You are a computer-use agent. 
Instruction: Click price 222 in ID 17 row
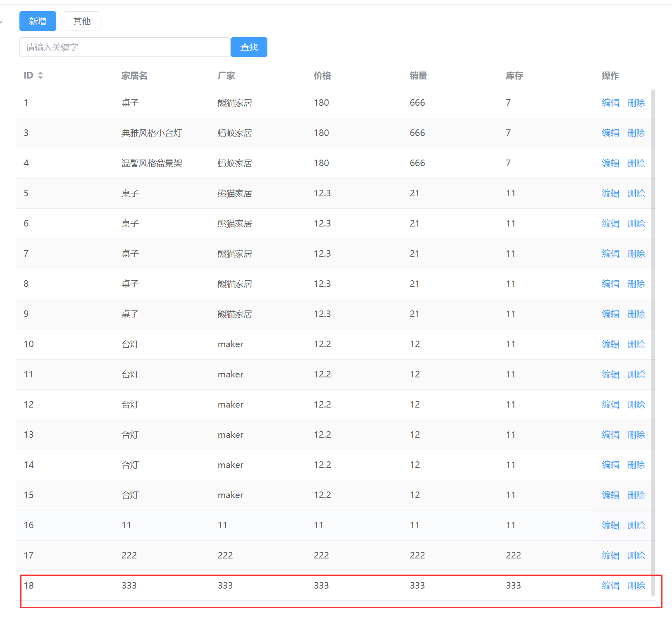coord(322,556)
